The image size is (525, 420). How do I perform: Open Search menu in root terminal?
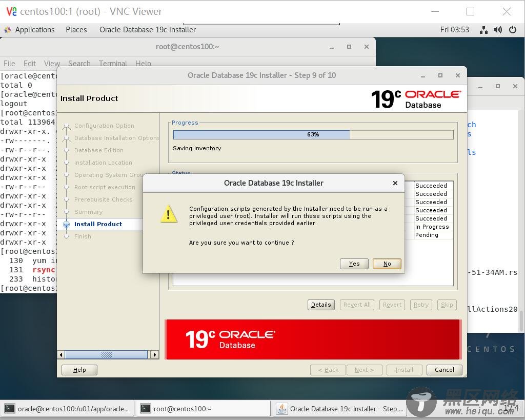(79, 63)
